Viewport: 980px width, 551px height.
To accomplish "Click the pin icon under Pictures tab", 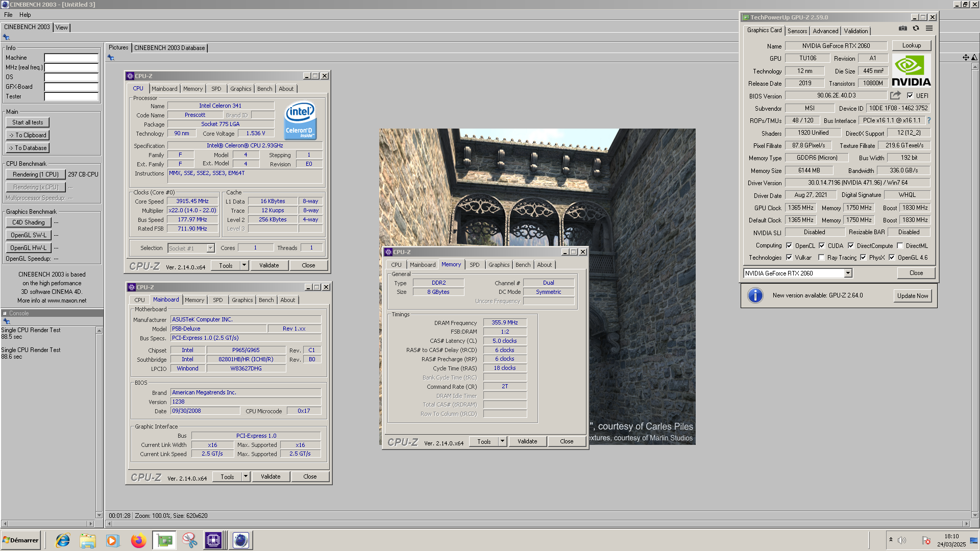I will pyautogui.click(x=111, y=58).
